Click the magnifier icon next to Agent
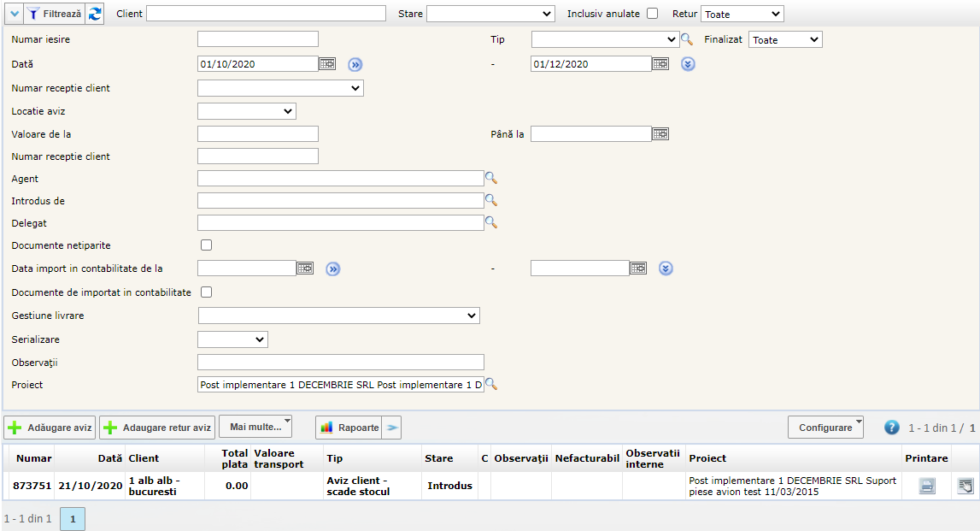Image resolution: width=980 pixels, height=531 pixels. coord(491,178)
